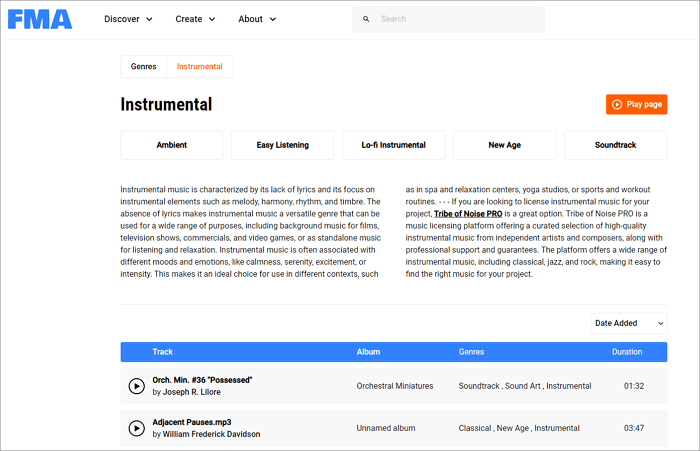The height and width of the screenshot is (451, 700).
Task: Expand the About menu
Action: coord(257,19)
